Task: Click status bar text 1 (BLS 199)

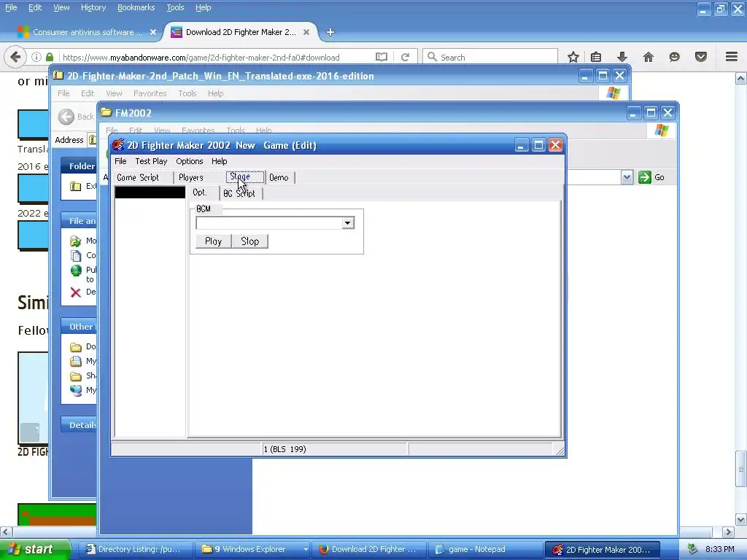Action: pos(285,449)
